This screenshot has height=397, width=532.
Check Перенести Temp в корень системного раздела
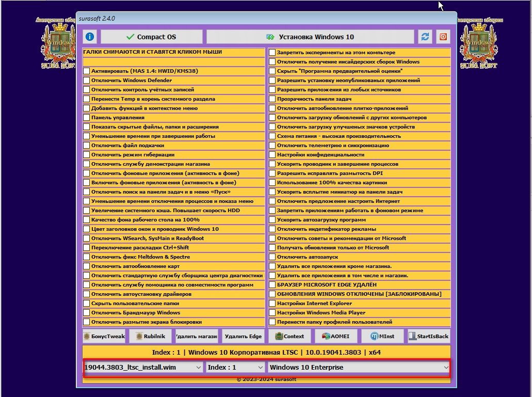click(x=87, y=99)
